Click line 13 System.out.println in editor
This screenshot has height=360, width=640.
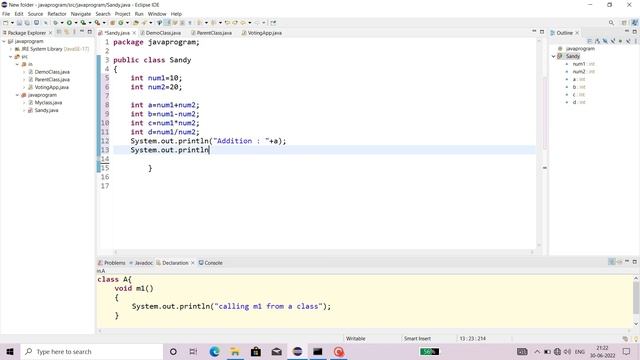(x=169, y=150)
